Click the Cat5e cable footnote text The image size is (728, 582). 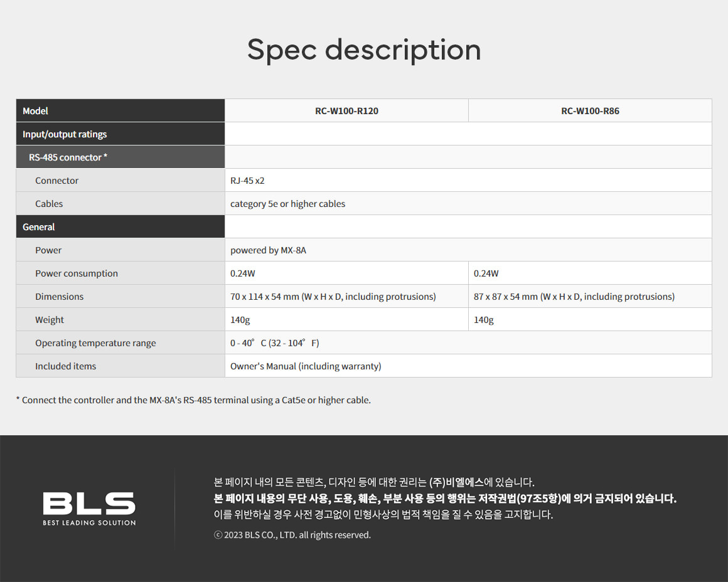point(193,399)
